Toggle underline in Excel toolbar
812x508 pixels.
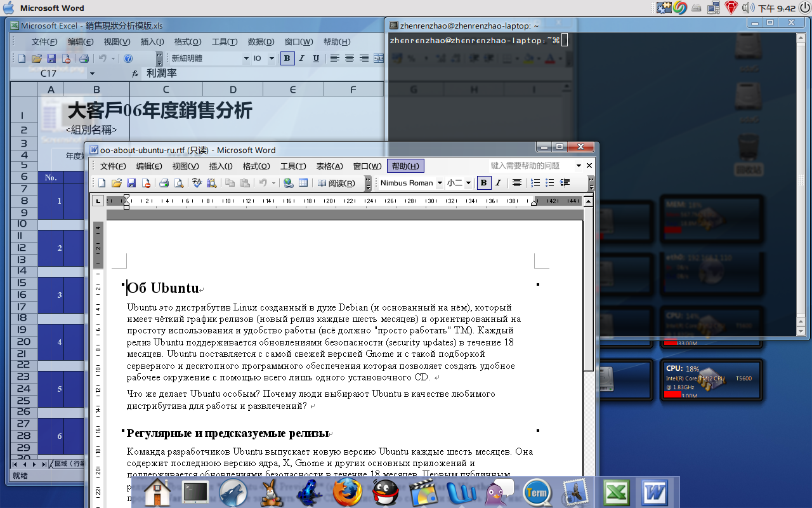click(315, 58)
